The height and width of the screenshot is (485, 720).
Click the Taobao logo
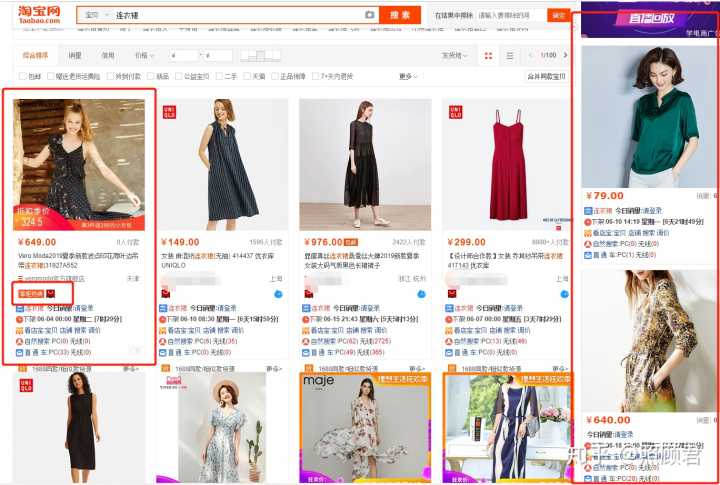tap(39, 15)
